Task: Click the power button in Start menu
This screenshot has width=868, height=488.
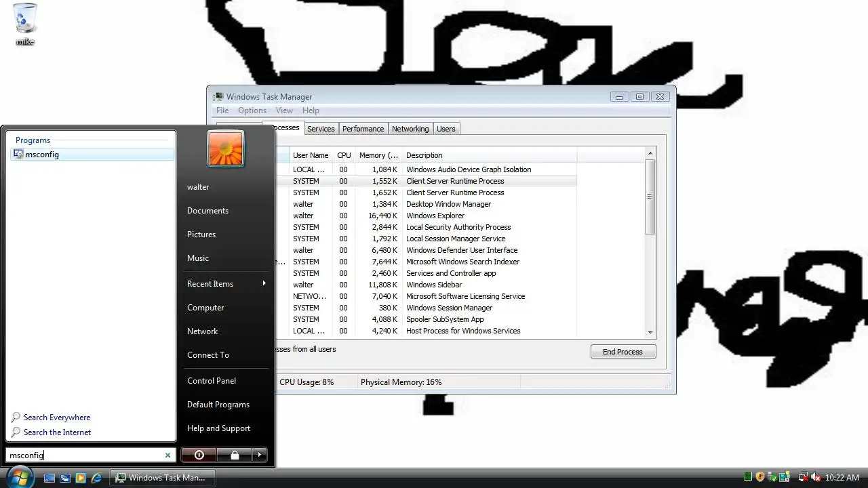Action: click(199, 455)
